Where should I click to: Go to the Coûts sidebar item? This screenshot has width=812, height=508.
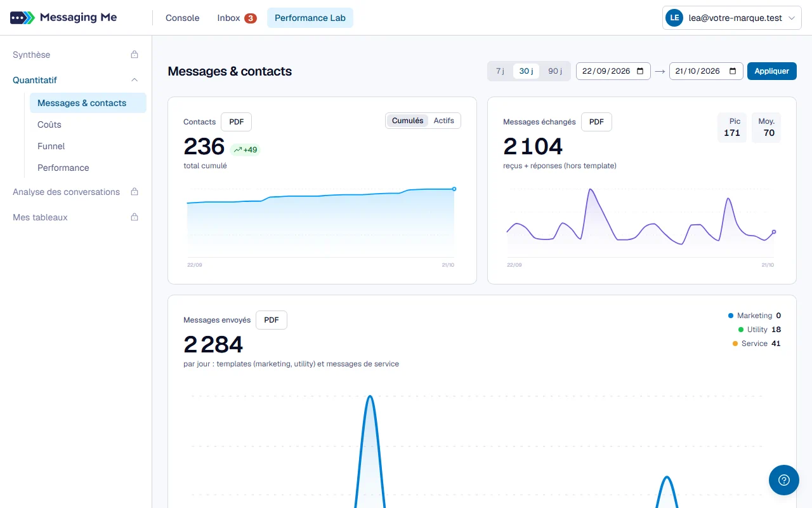click(88, 124)
